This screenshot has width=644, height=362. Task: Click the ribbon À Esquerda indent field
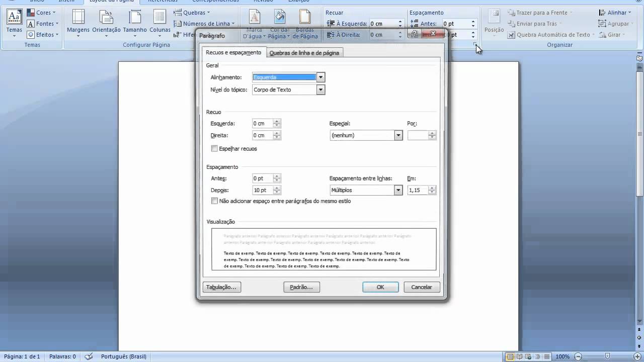(383, 24)
